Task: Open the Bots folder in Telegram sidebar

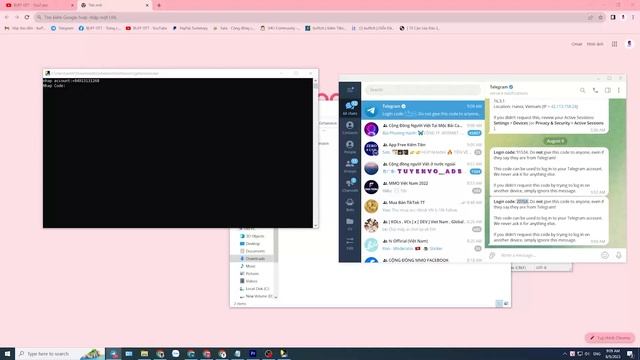Action: point(350,205)
